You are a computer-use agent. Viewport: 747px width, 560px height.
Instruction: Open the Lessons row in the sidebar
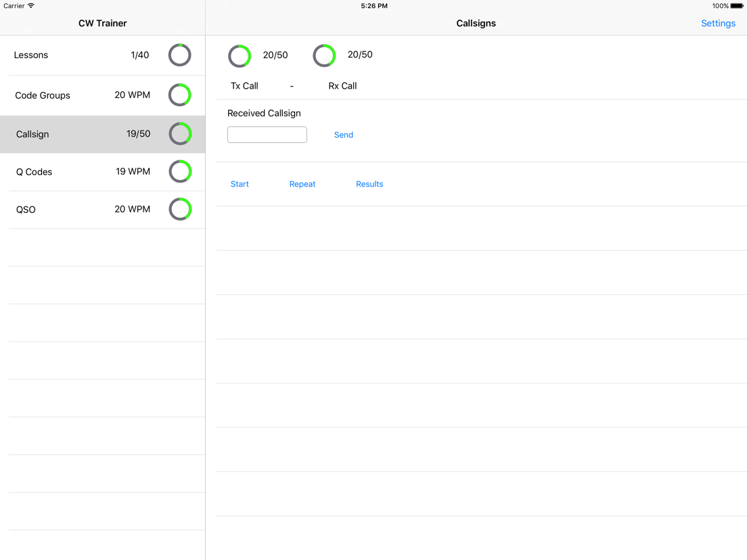[102, 55]
